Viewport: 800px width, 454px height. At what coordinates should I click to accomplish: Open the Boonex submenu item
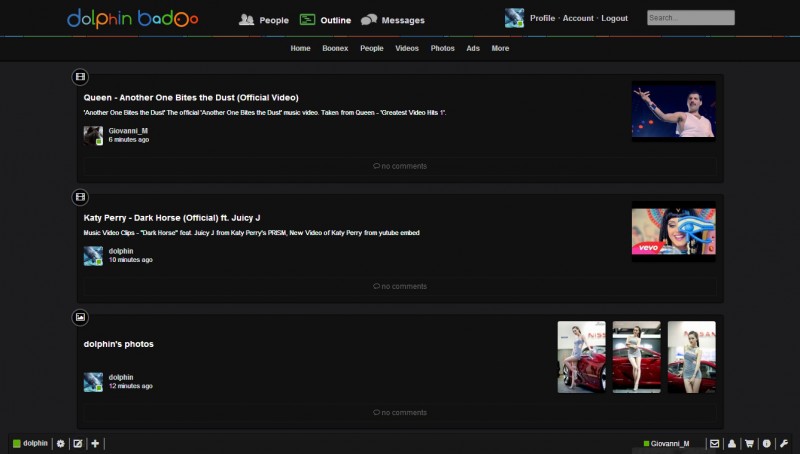(x=335, y=48)
